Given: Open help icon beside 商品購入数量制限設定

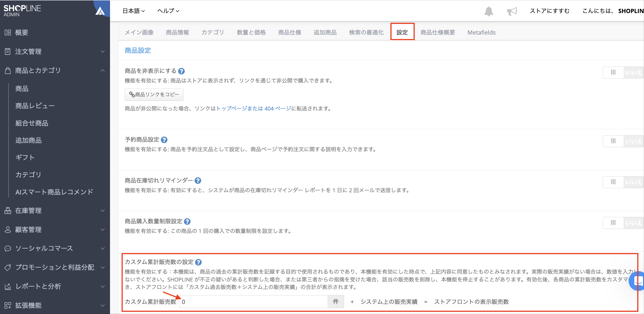Looking at the screenshot, I should click(187, 221).
